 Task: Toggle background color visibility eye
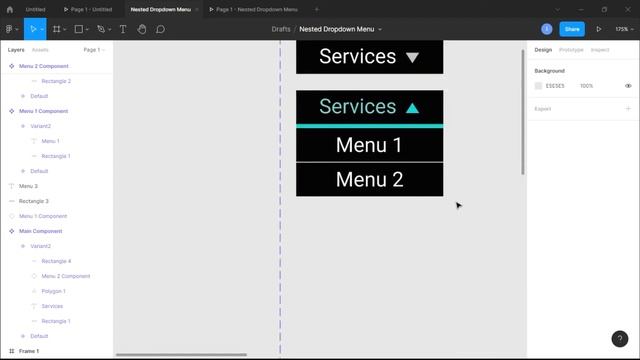coord(628,86)
